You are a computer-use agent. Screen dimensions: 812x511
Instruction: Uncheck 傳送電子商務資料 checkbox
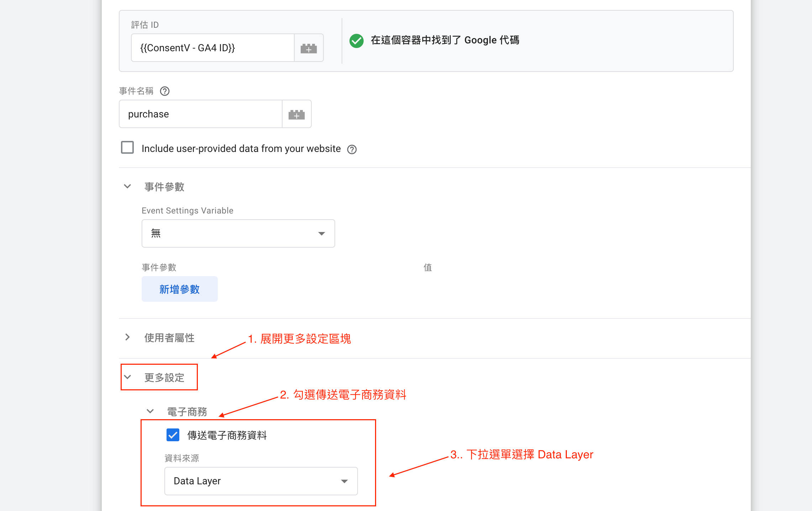coord(173,435)
